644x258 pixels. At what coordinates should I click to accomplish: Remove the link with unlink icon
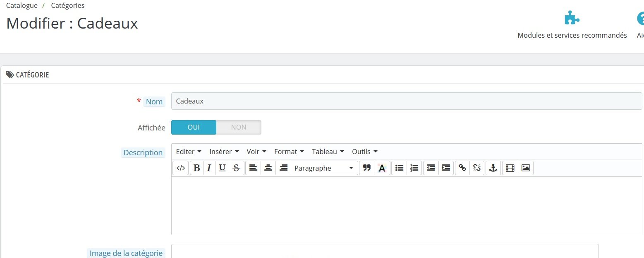477,168
